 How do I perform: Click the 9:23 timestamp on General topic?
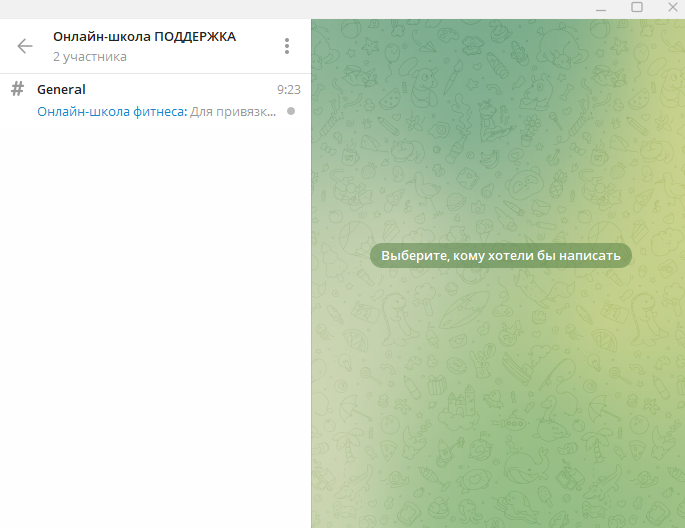(288, 89)
